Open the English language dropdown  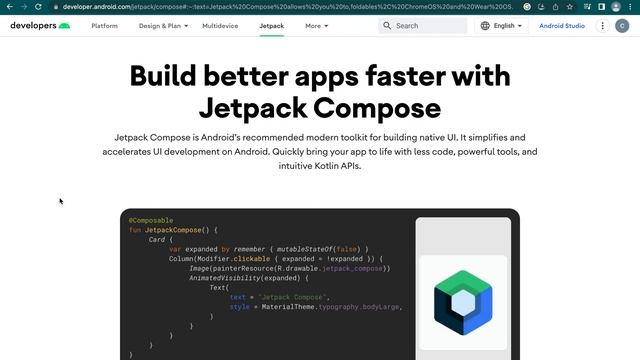[502, 26]
